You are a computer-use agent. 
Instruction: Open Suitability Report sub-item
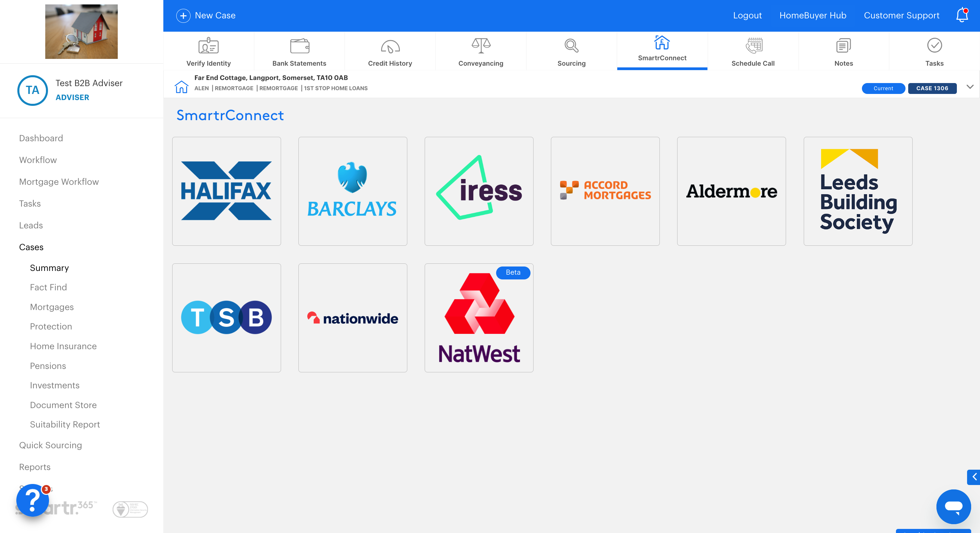pyautogui.click(x=65, y=424)
